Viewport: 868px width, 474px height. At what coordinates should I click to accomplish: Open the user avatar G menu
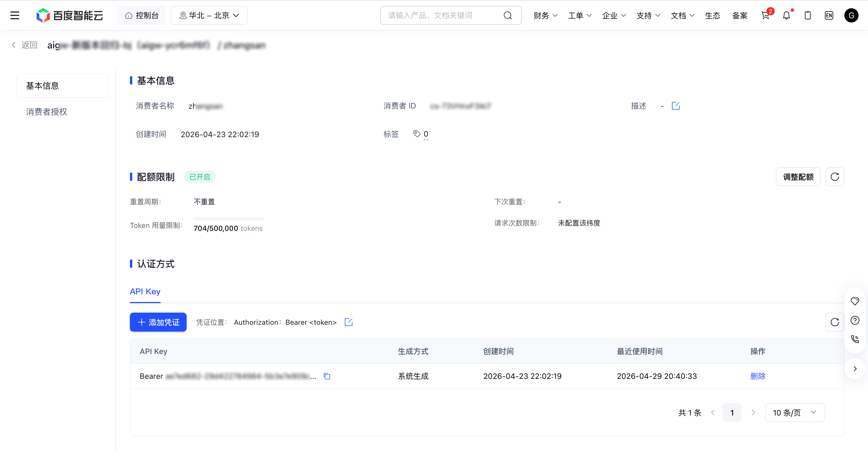coord(851,15)
